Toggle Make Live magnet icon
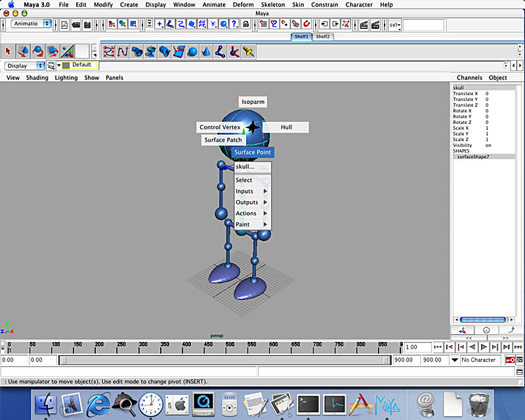The width and height of the screenshot is (525, 420). [x=306, y=24]
